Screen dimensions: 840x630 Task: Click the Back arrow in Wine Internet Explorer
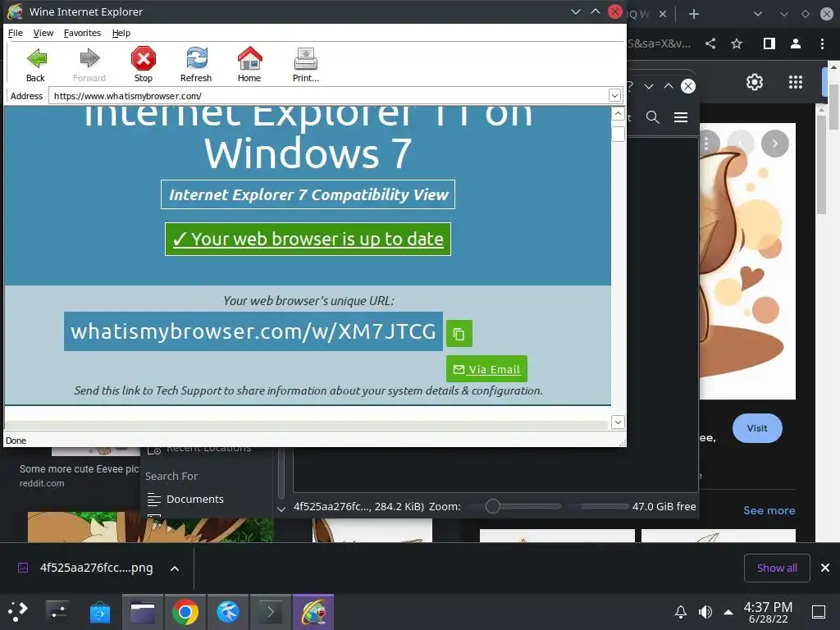tap(36, 64)
